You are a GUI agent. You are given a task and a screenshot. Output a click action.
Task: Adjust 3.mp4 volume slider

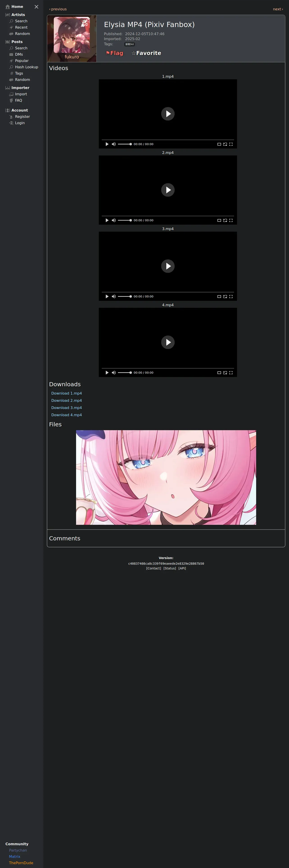pos(124,297)
